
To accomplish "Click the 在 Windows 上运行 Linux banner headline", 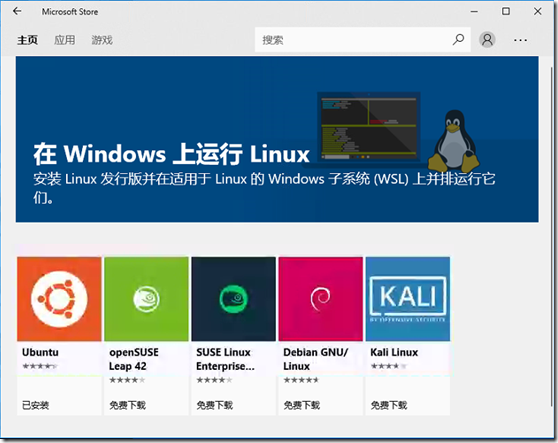I will click(172, 154).
